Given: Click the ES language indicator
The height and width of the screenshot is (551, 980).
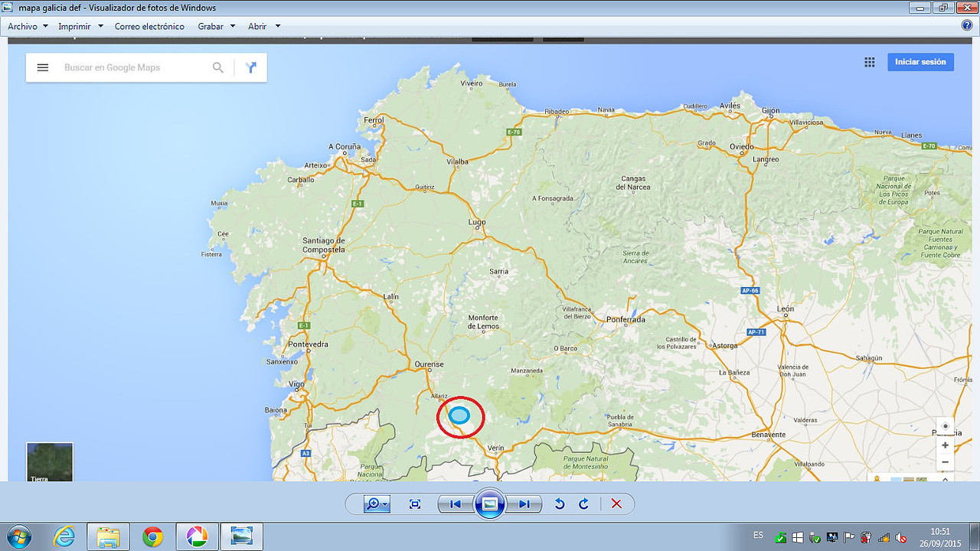Looking at the screenshot, I should click(x=758, y=535).
